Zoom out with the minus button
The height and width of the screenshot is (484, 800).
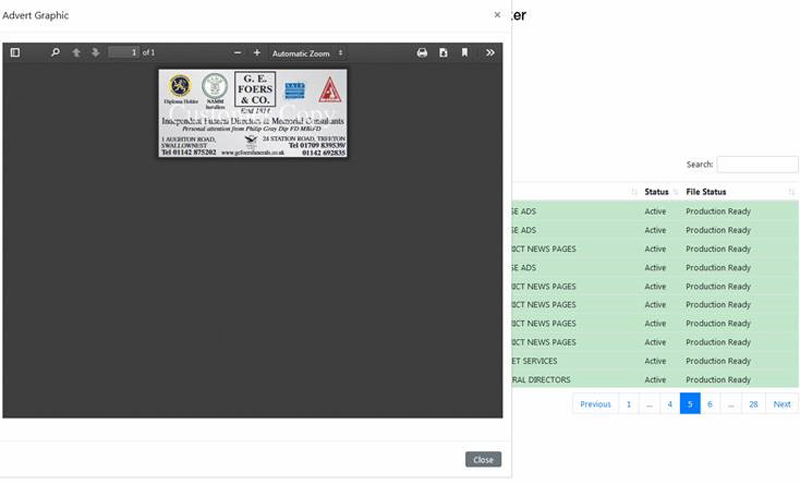pyautogui.click(x=237, y=53)
